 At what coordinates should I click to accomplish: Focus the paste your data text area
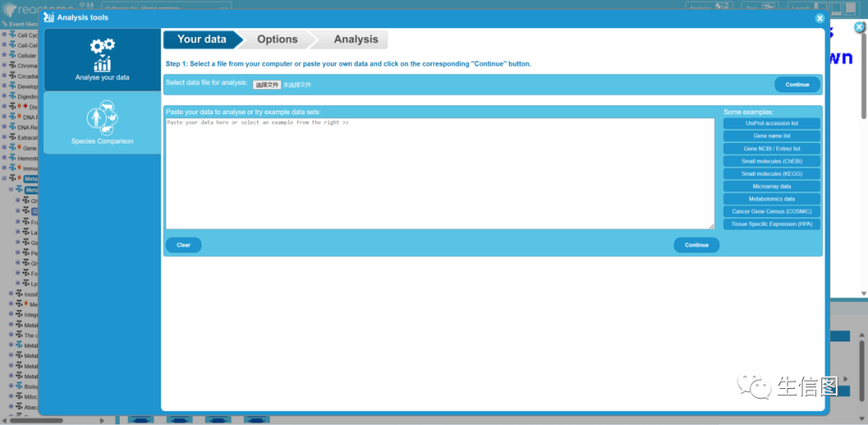(440, 174)
